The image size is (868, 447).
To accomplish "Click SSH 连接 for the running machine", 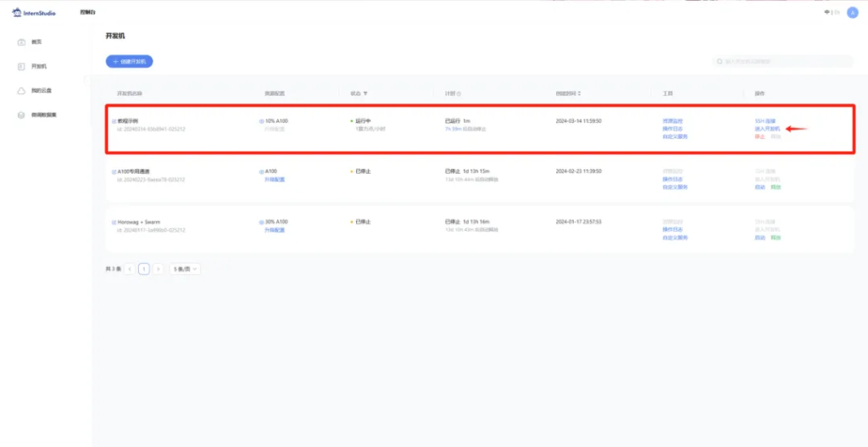I will (x=765, y=121).
